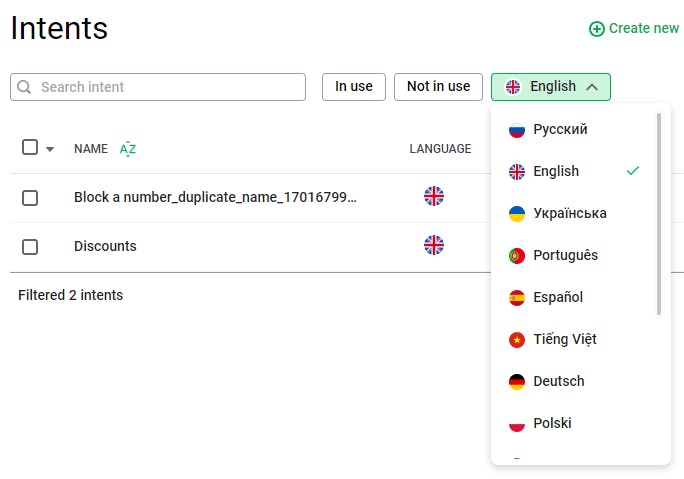Open the bulk-select arrow beside header checkbox
684x479 pixels.
[50, 149]
